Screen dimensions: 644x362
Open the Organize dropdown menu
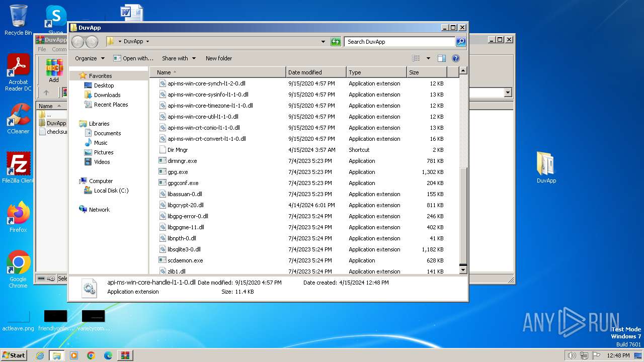(x=90, y=58)
